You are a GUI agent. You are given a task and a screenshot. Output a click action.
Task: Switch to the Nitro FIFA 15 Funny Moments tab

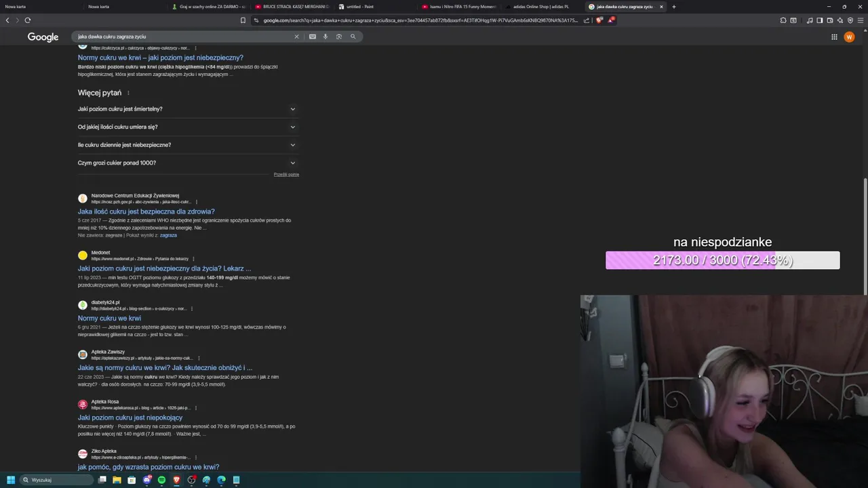tap(458, 7)
